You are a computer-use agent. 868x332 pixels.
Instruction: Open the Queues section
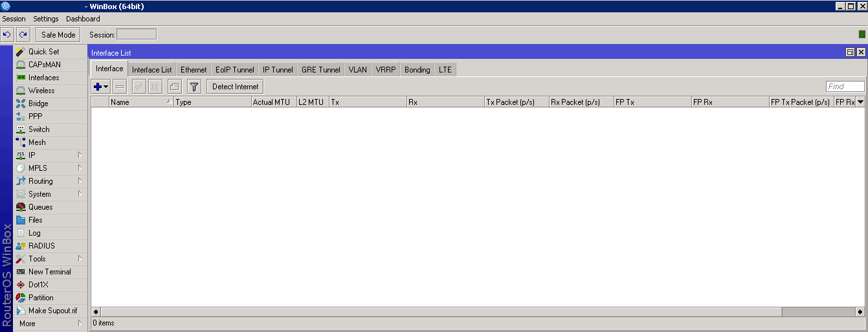pos(50,207)
